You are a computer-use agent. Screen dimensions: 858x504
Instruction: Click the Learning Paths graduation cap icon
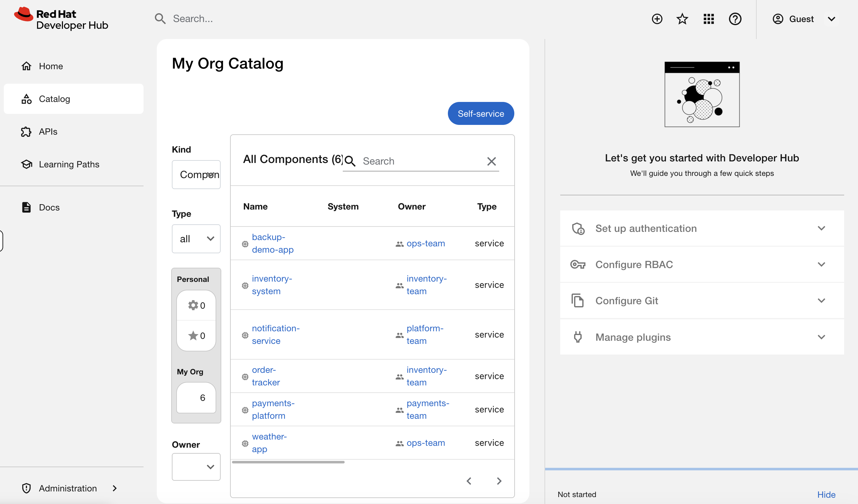[x=26, y=164]
